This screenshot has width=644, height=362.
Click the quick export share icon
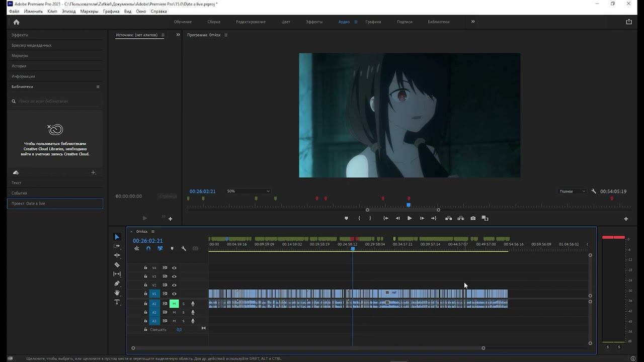628,22
